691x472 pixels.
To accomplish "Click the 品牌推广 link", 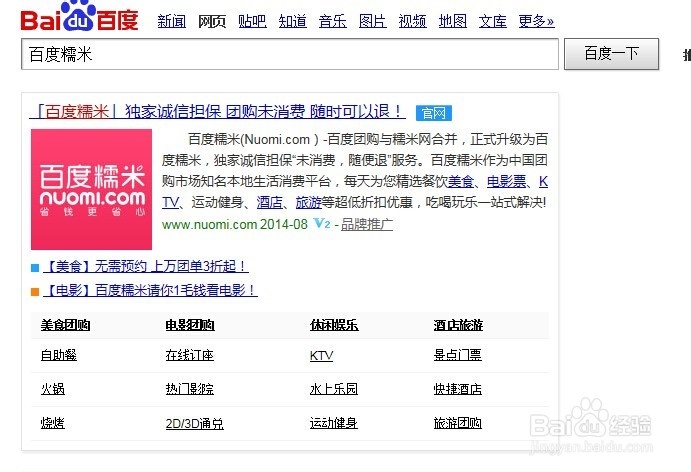I will coord(367,224).
